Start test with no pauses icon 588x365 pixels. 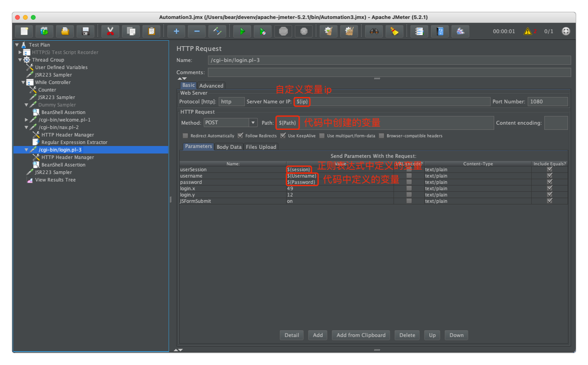click(x=262, y=31)
